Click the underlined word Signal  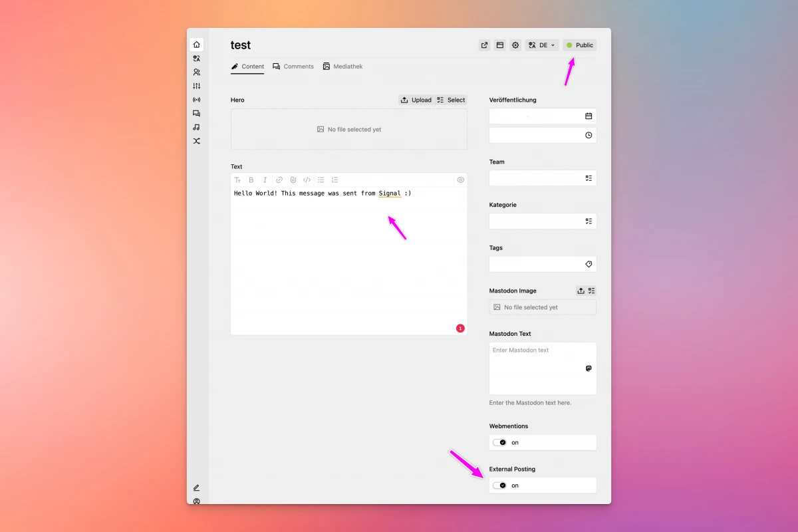tap(390, 194)
